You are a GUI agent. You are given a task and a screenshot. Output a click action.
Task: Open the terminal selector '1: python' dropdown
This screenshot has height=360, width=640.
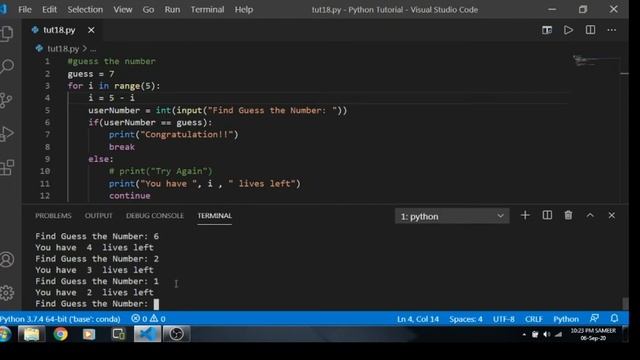(x=452, y=216)
